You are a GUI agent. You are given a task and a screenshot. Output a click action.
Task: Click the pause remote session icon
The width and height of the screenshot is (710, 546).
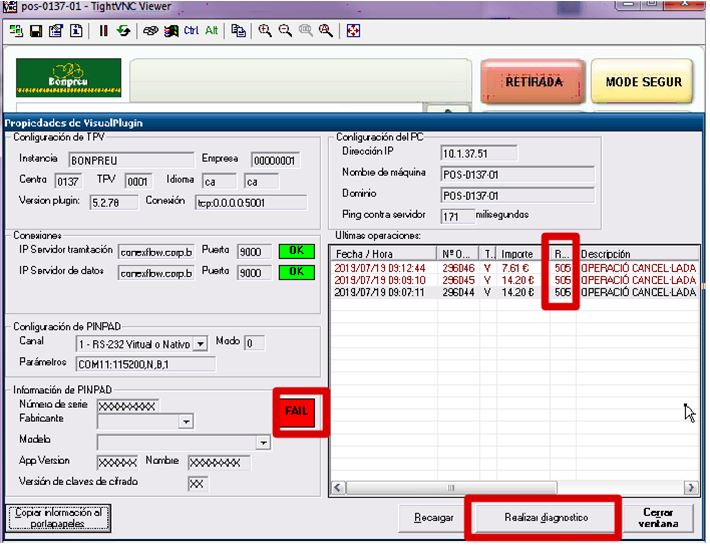pyautogui.click(x=103, y=31)
